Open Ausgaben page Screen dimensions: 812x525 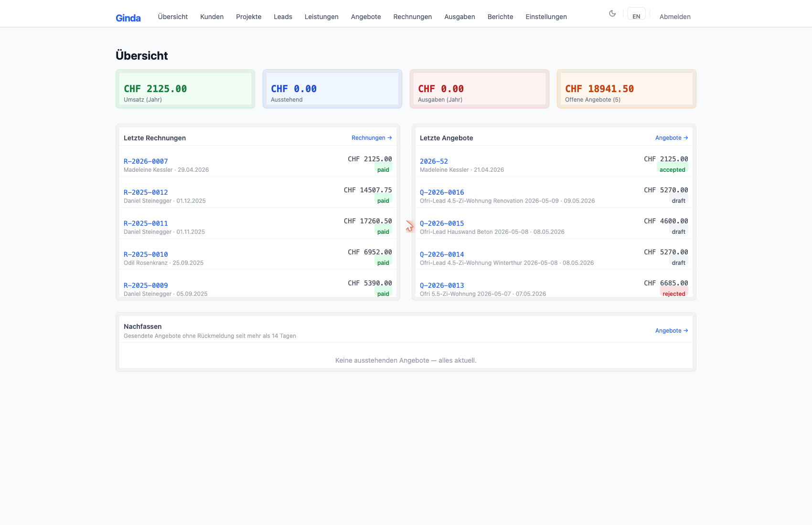click(x=459, y=17)
